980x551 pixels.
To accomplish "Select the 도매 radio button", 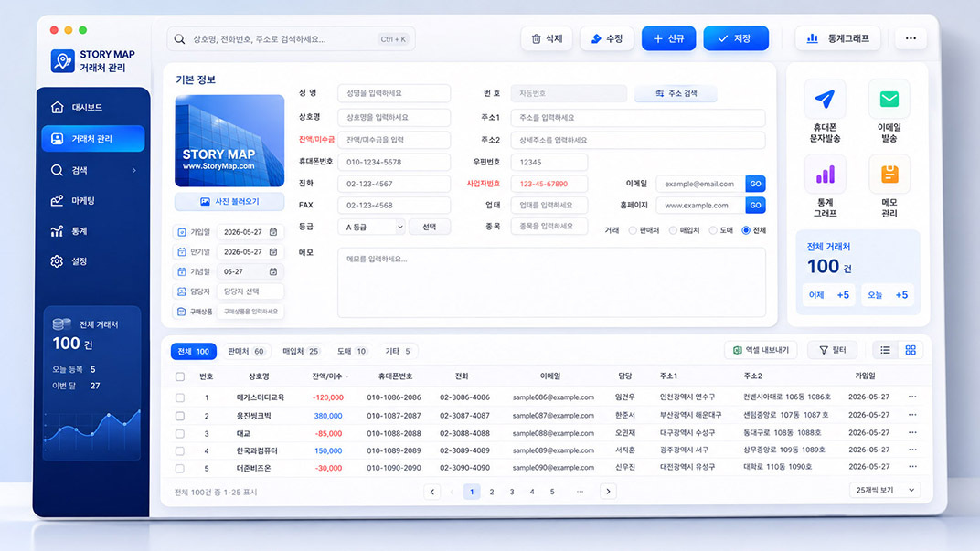I will pos(712,230).
